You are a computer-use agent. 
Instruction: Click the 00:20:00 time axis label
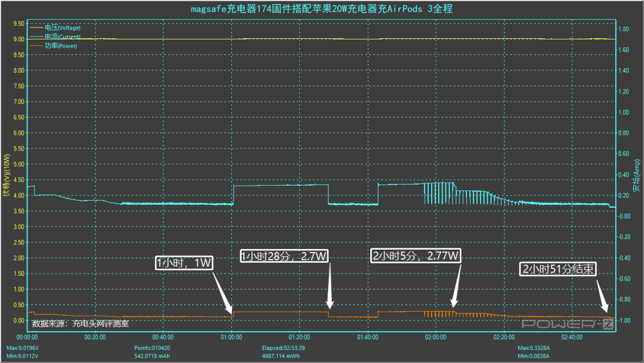point(95,337)
